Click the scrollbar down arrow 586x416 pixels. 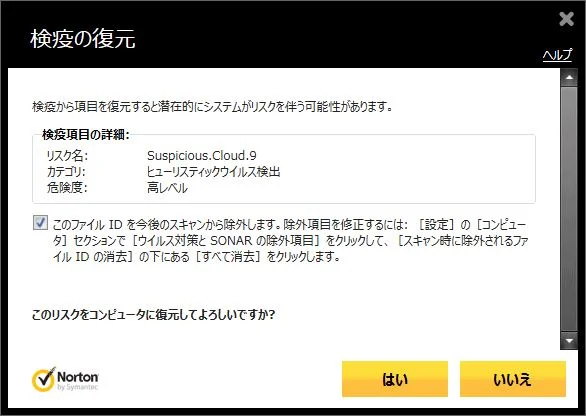(x=569, y=340)
